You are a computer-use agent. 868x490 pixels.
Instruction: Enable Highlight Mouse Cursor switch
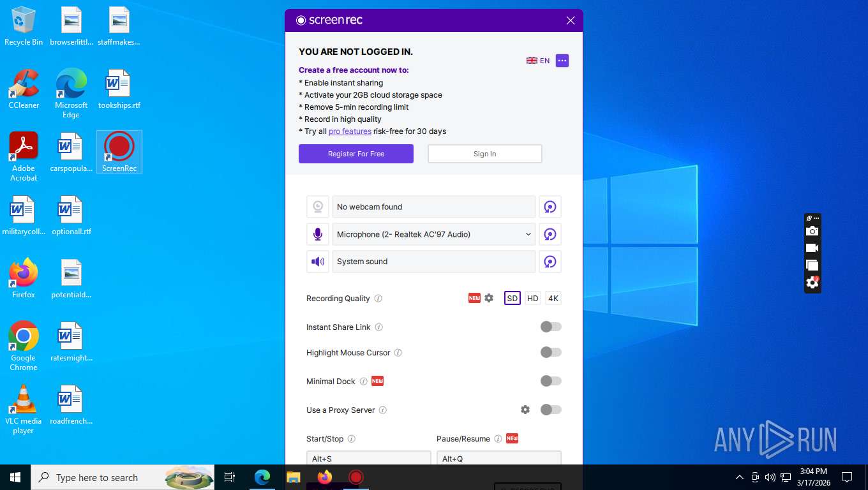pos(551,352)
